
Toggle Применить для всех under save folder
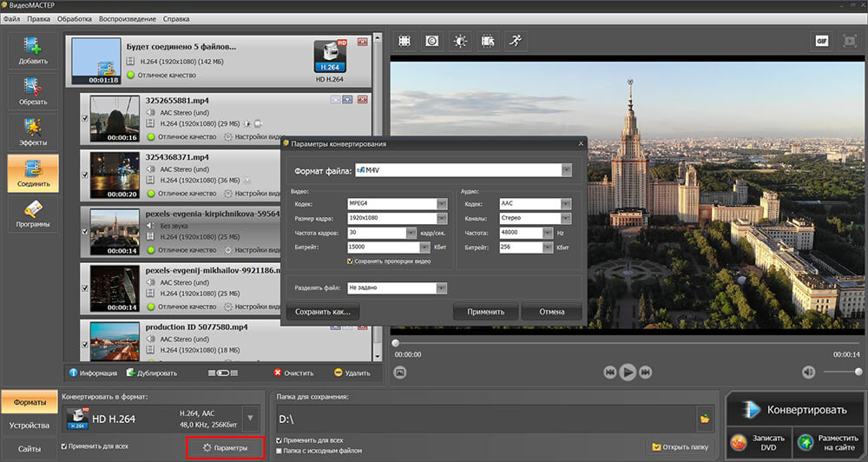279,440
